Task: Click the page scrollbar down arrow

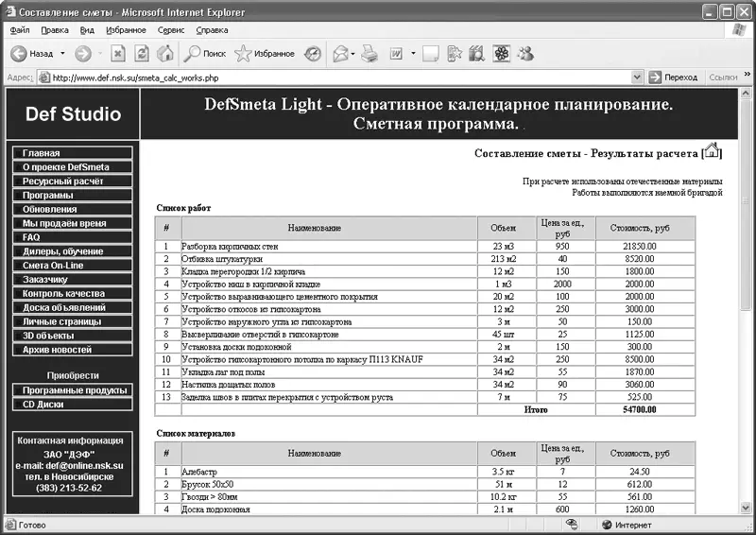Action: click(x=746, y=508)
